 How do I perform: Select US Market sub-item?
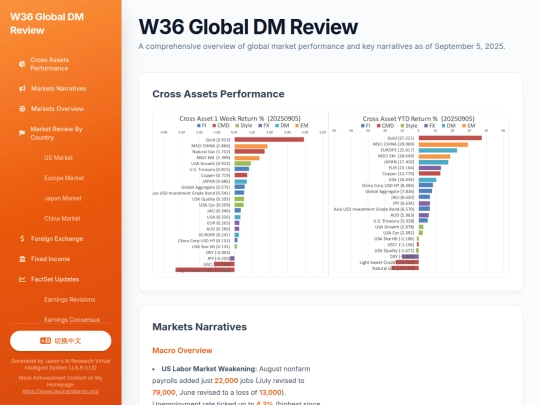pyautogui.click(x=58, y=158)
